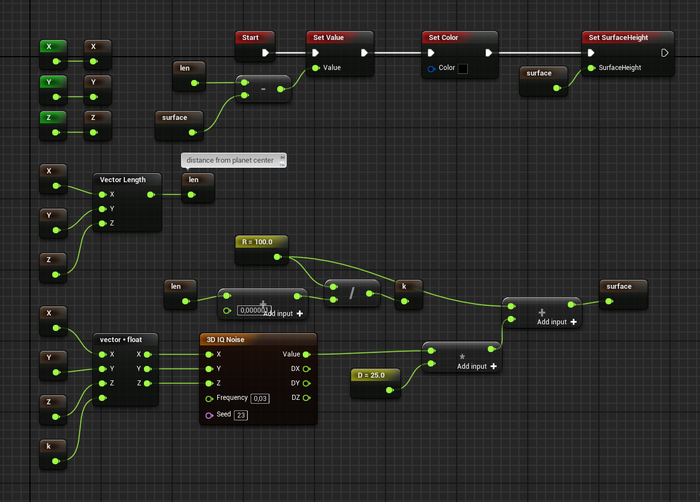Image resolution: width=700 pixels, height=502 pixels.
Task: Click the output pin of R = 100.0
Action: pos(277,257)
